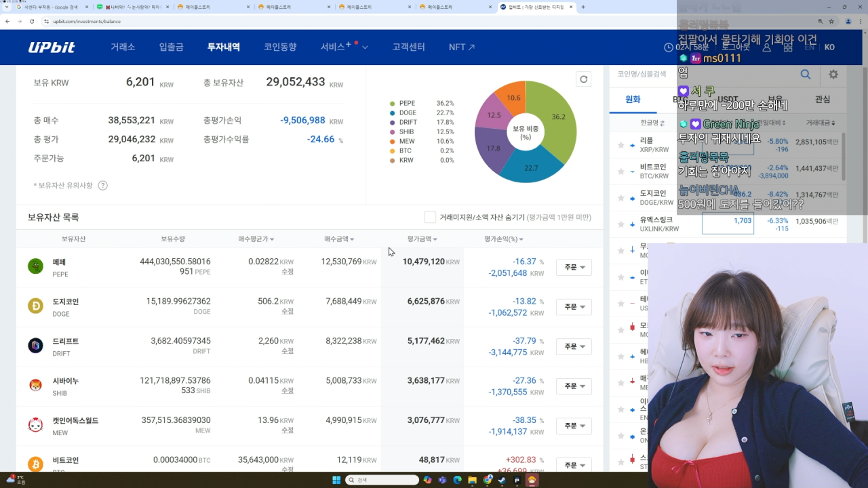Viewport: 868px width, 488px height.
Task: Open the 주문 dropdown for PEPE
Action: tap(574, 268)
